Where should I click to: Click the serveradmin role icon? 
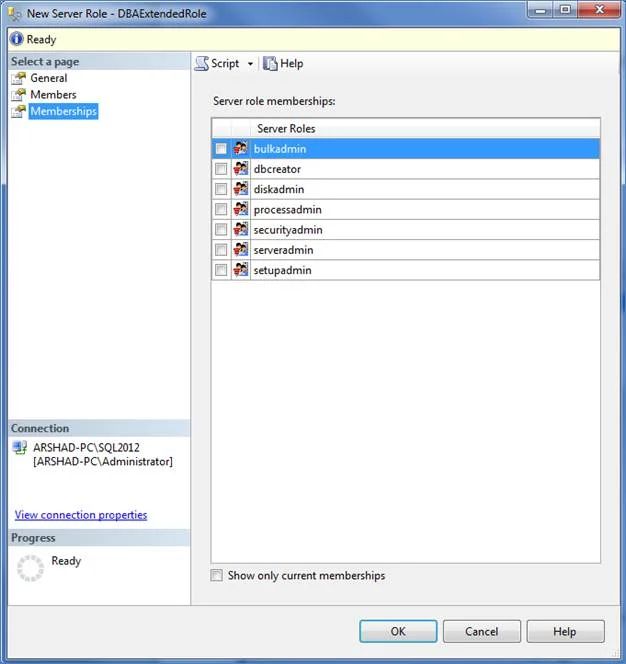point(241,250)
